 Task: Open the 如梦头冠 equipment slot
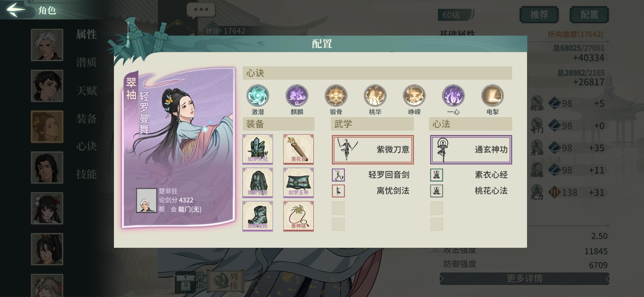pyautogui.click(x=258, y=149)
